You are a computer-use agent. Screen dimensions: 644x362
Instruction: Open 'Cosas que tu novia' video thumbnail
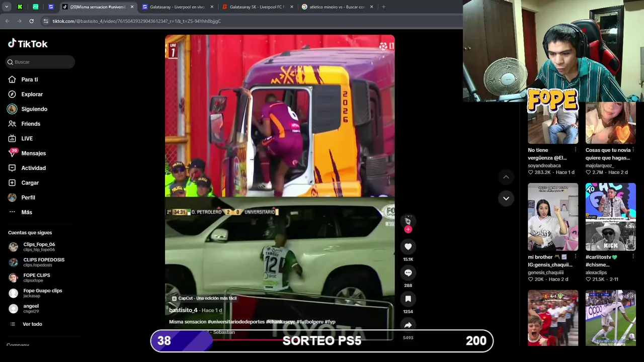coord(611,123)
